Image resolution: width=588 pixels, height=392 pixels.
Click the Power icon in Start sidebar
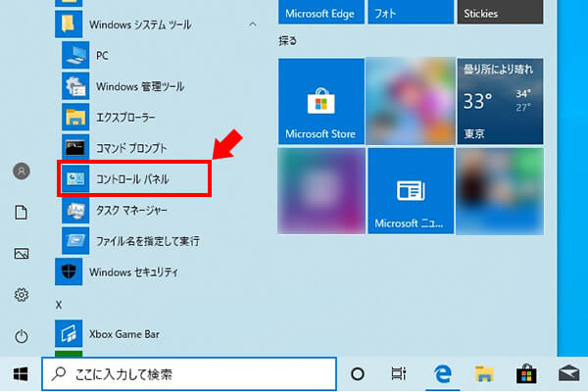tap(22, 336)
